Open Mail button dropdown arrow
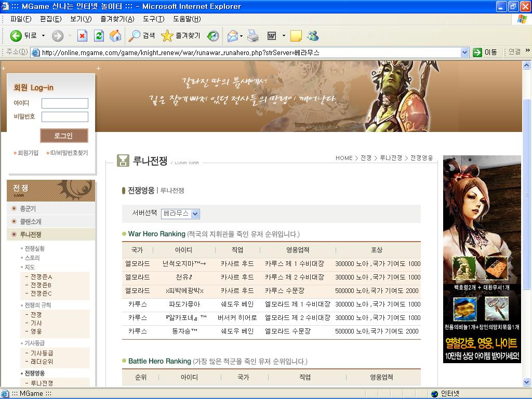 click(241, 36)
